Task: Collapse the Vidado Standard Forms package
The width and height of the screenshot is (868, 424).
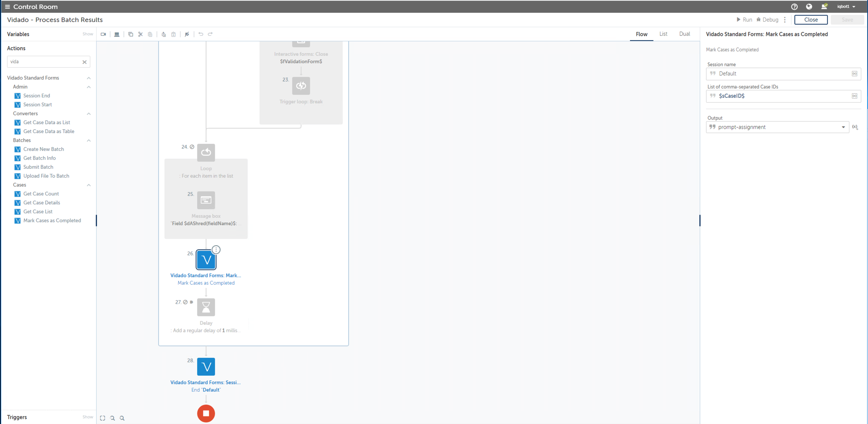Action: coord(89,78)
